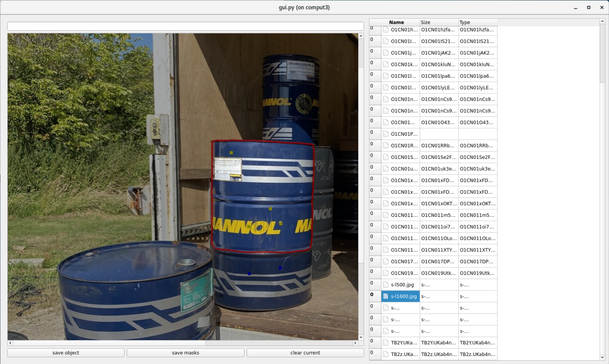Select the O1CN019Utk cell in the Size column

pos(439,273)
